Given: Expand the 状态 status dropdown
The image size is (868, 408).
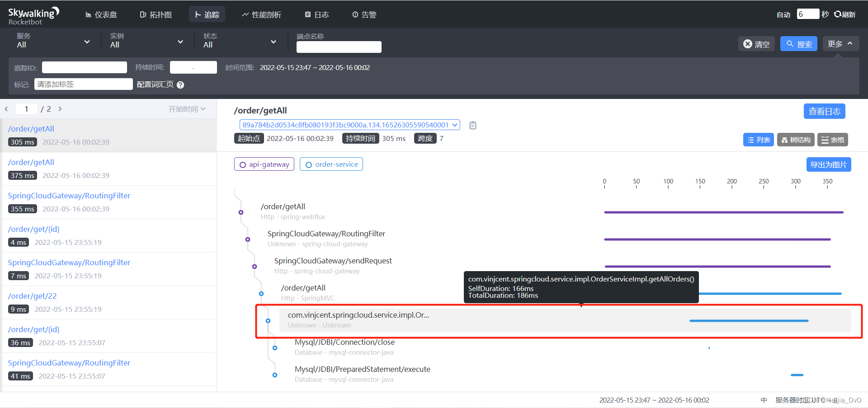Looking at the screenshot, I should 240,41.
